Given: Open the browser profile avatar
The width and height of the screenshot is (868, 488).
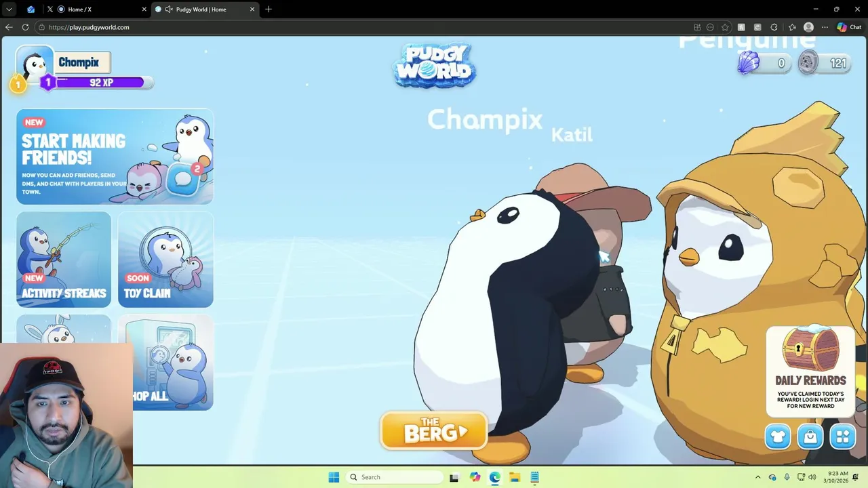Looking at the screenshot, I should [808, 27].
